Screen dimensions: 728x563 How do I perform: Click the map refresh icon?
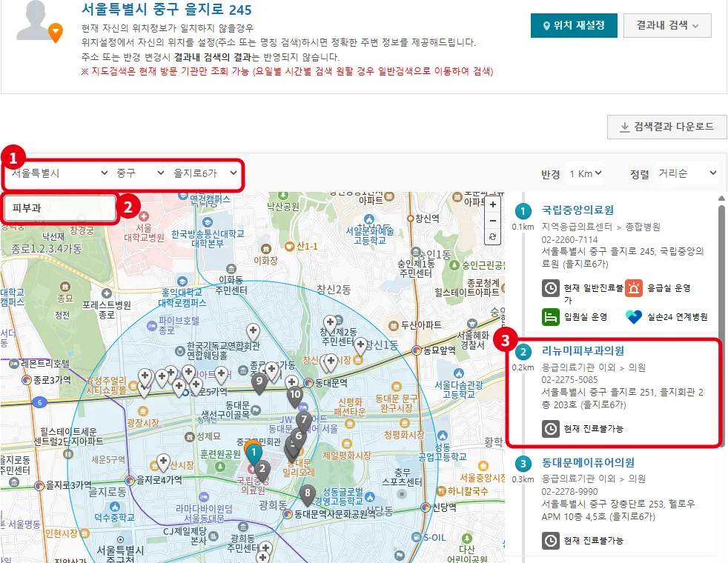click(x=492, y=237)
